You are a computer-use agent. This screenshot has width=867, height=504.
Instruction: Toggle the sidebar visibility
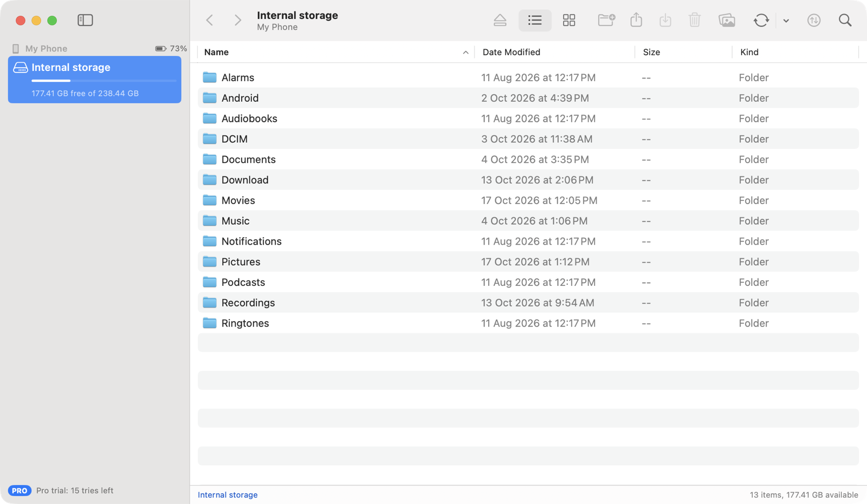click(85, 21)
